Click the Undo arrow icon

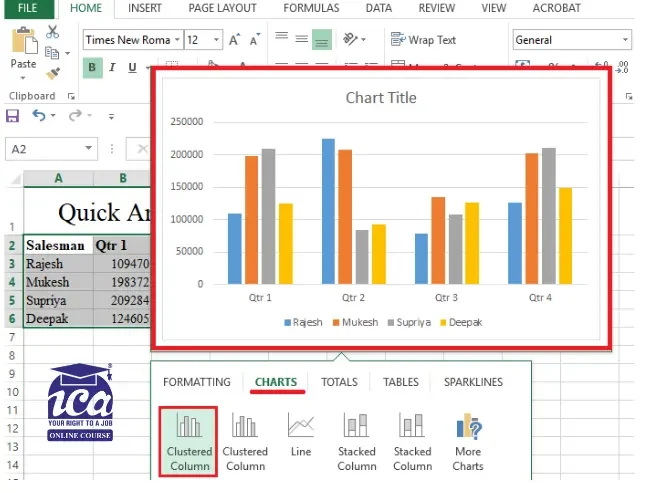pos(39,115)
